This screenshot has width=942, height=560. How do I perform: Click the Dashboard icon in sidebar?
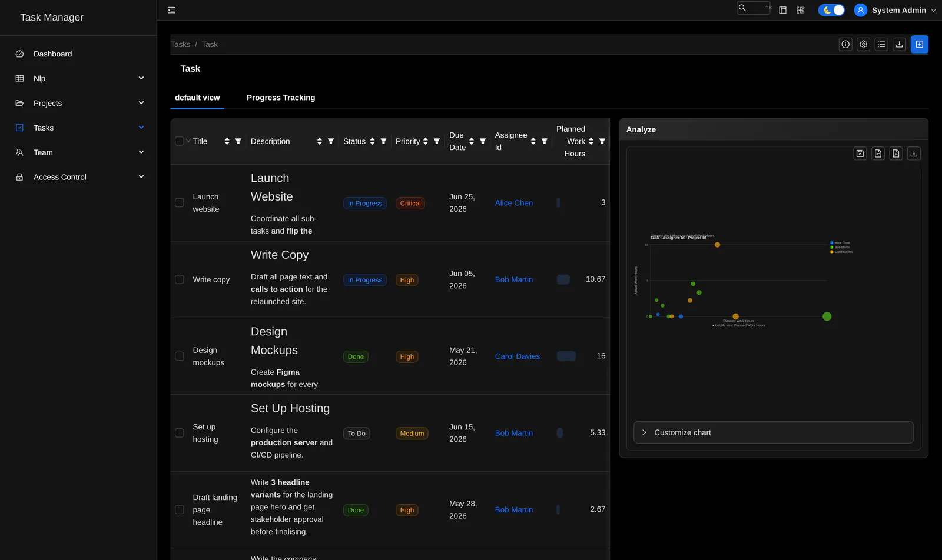click(19, 54)
